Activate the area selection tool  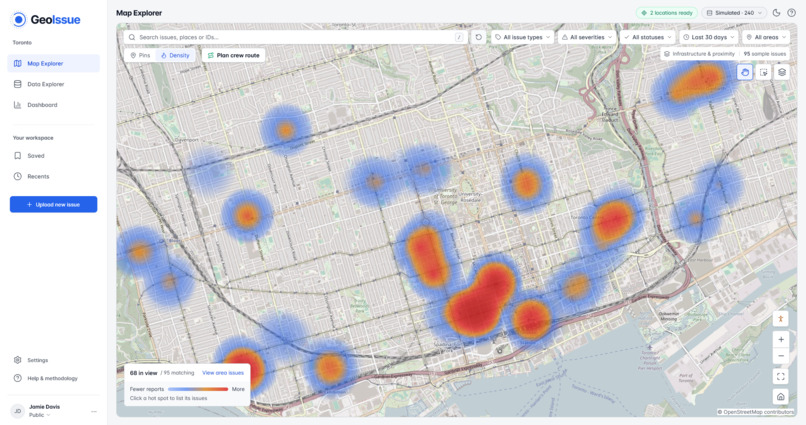click(x=763, y=72)
